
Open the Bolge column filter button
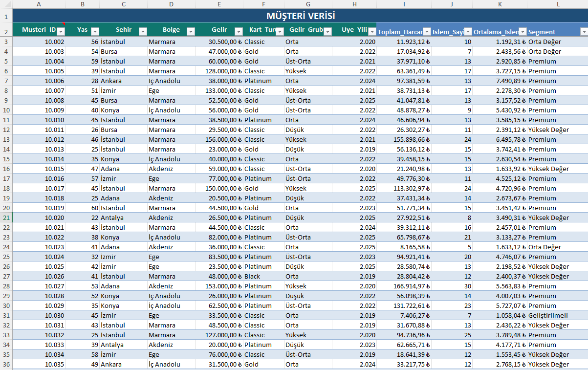pyautogui.click(x=191, y=31)
